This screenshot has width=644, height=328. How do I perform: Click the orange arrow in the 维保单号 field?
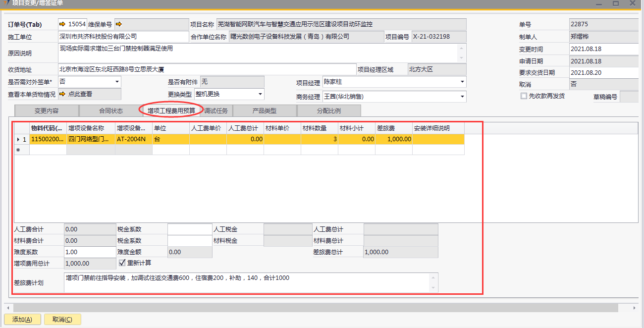click(119, 24)
